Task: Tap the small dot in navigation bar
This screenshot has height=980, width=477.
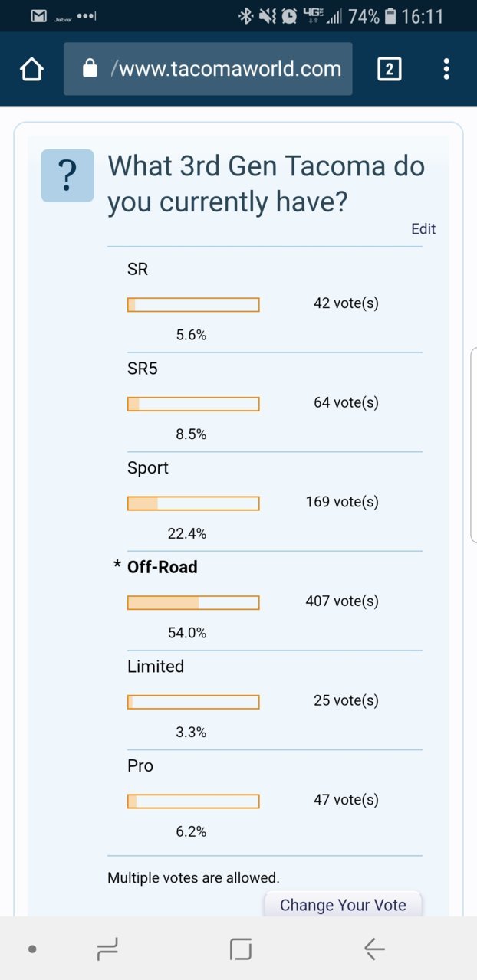Action: (x=32, y=949)
